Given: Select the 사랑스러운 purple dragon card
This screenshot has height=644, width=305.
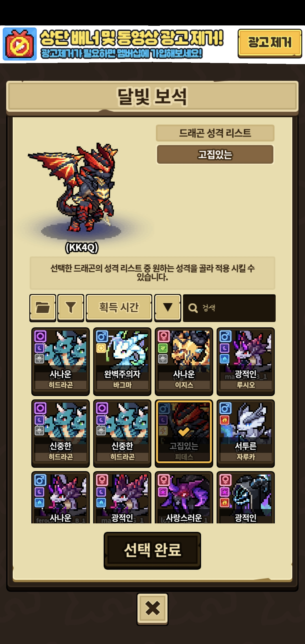Looking at the screenshot, I should click(x=184, y=498).
